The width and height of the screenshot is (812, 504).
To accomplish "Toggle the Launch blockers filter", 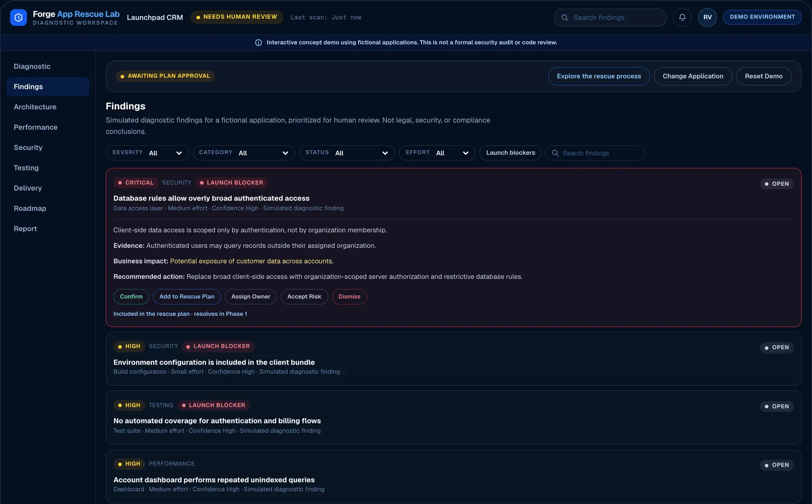I will tap(510, 153).
